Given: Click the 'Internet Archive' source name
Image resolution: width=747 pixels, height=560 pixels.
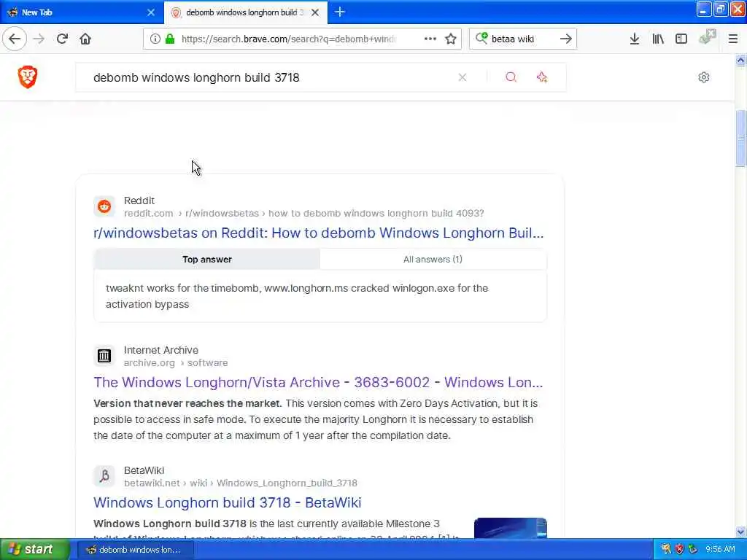Looking at the screenshot, I should [161, 350].
